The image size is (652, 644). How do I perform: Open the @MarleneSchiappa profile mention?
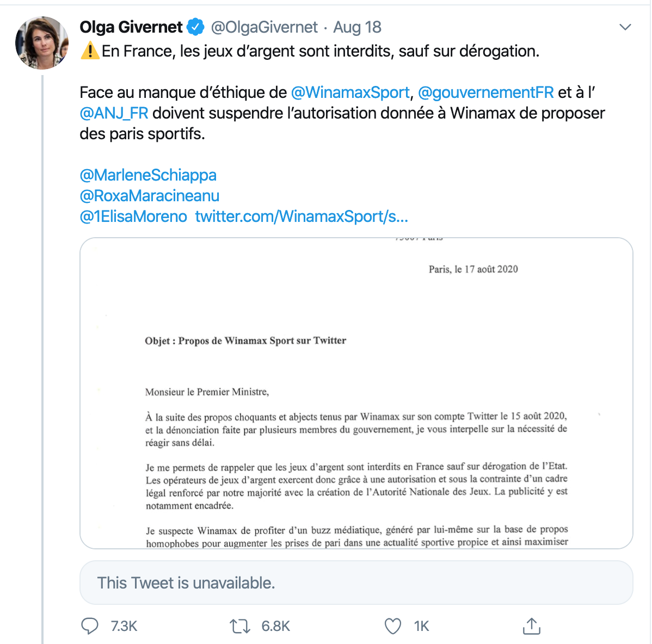click(x=148, y=175)
